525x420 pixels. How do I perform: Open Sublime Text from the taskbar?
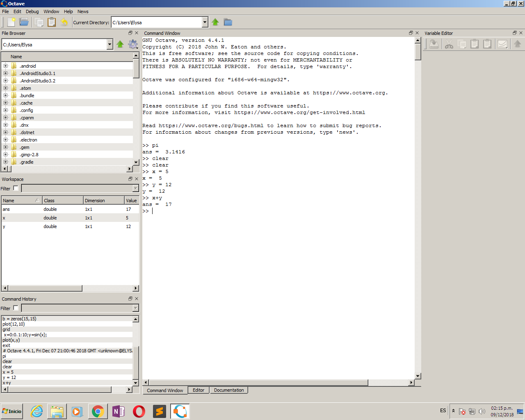[159, 411]
